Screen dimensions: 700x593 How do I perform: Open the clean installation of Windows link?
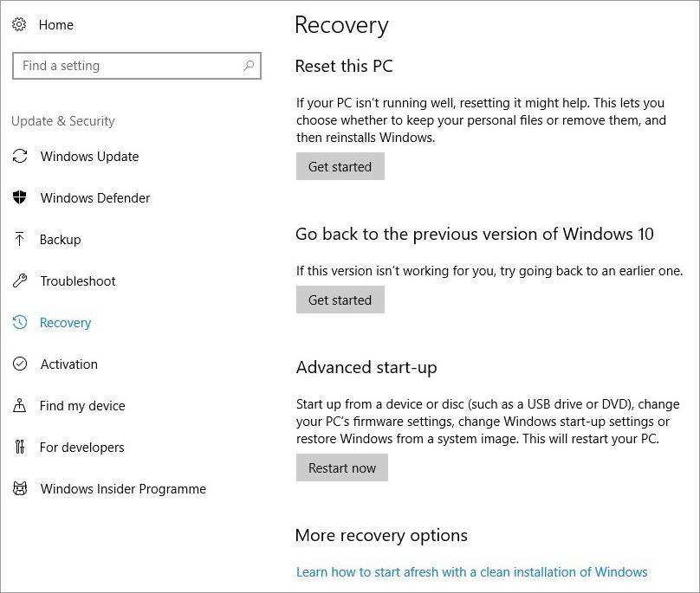point(472,572)
